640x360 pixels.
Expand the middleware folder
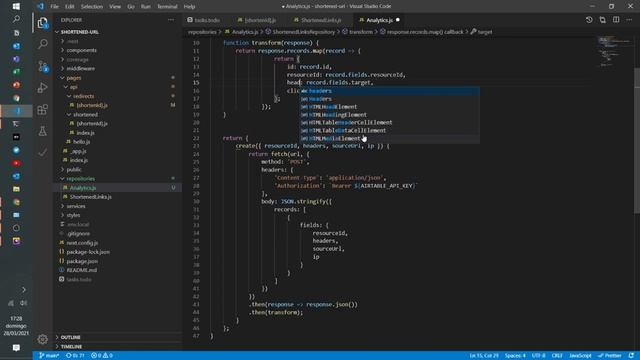(80, 69)
